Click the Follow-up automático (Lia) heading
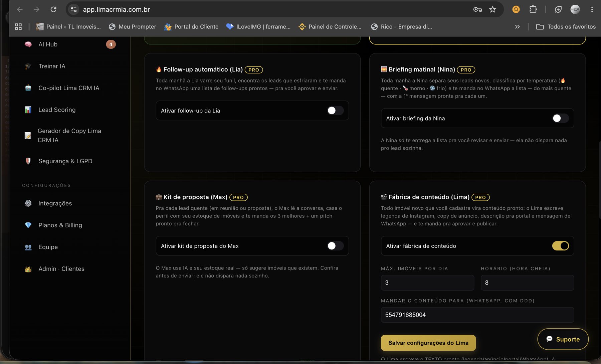Viewport: 601px width, 364px height. pyautogui.click(x=203, y=69)
